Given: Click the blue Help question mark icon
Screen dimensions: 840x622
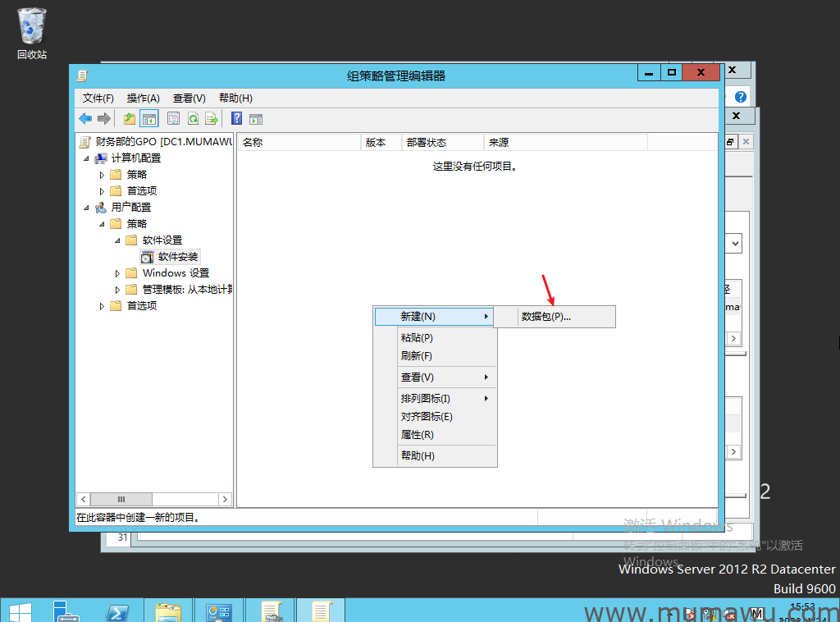Looking at the screenshot, I should [236, 118].
